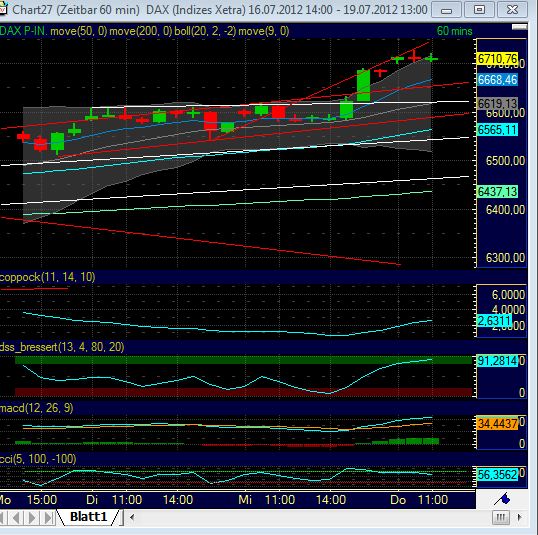Select the macd(12, 26, 9) panel title
Screen dimensions: 538x535
coord(36,408)
